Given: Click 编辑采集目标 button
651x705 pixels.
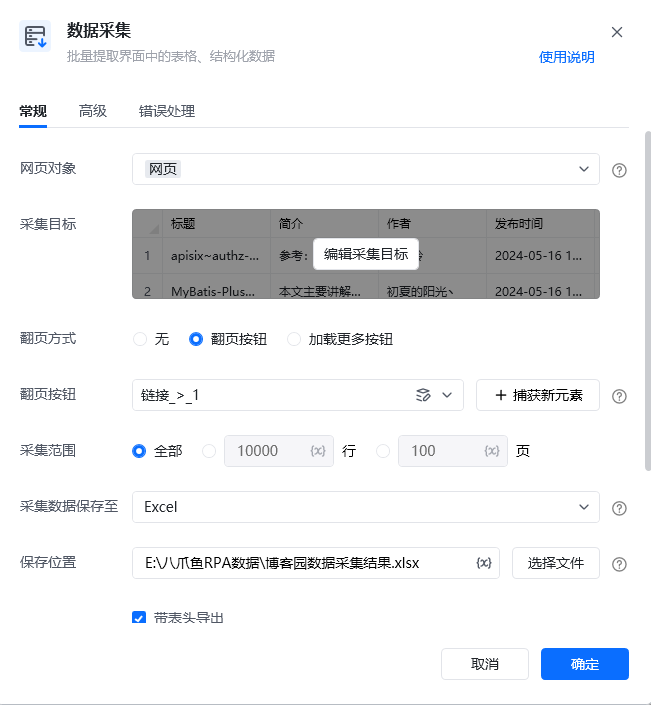Looking at the screenshot, I should (366, 254).
